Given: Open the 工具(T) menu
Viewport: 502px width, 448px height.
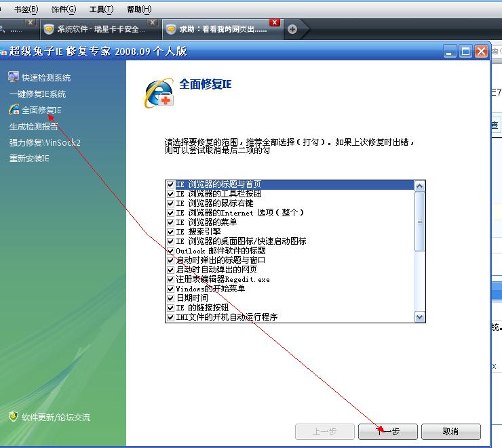Looking at the screenshot, I should (101, 9).
